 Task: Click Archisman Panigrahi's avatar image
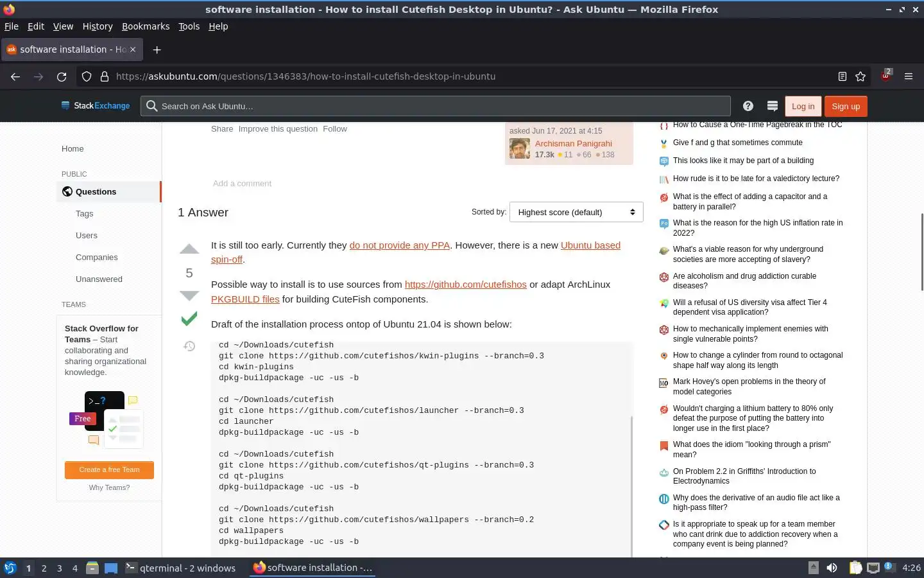click(x=520, y=148)
